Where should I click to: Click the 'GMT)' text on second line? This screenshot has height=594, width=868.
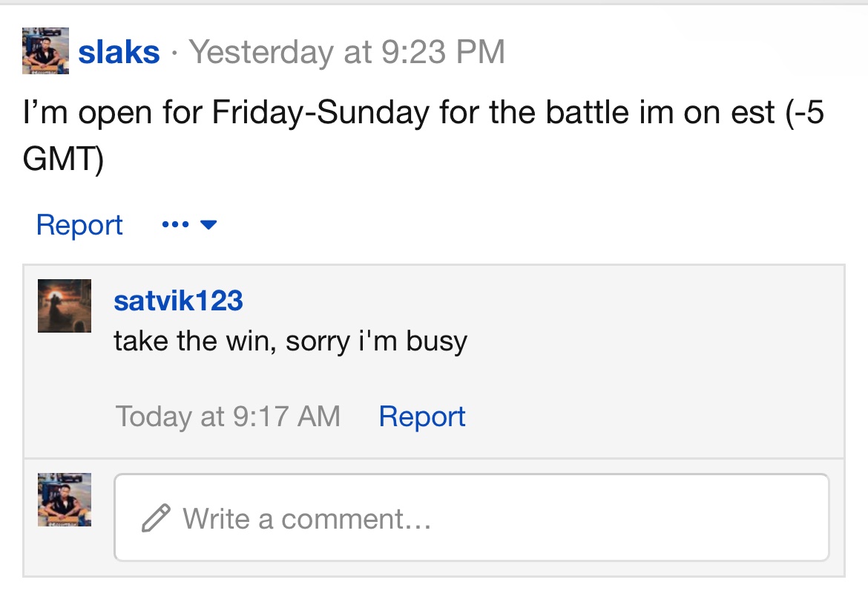63,159
